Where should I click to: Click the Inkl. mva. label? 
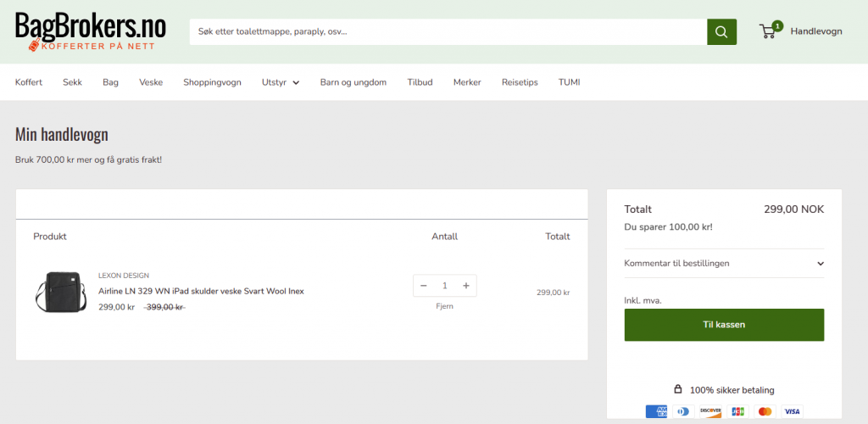pos(643,300)
